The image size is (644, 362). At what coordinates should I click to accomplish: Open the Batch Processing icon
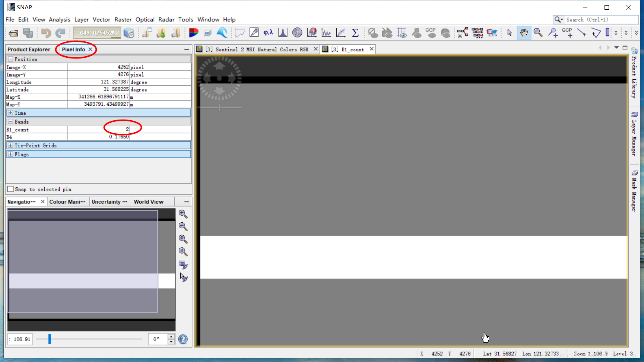click(x=477, y=33)
